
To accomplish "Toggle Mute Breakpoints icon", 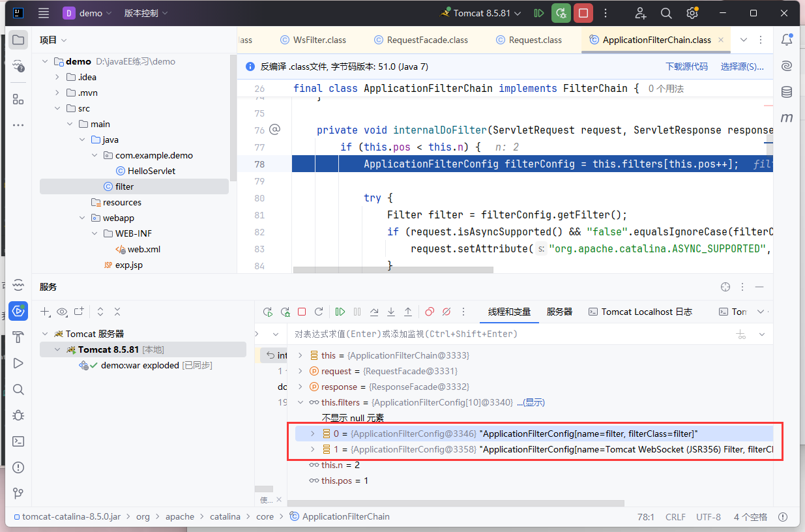I will [x=446, y=312].
